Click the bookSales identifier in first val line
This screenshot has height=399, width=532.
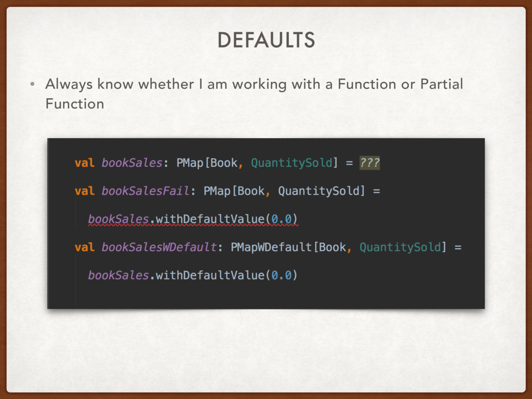[x=132, y=163]
